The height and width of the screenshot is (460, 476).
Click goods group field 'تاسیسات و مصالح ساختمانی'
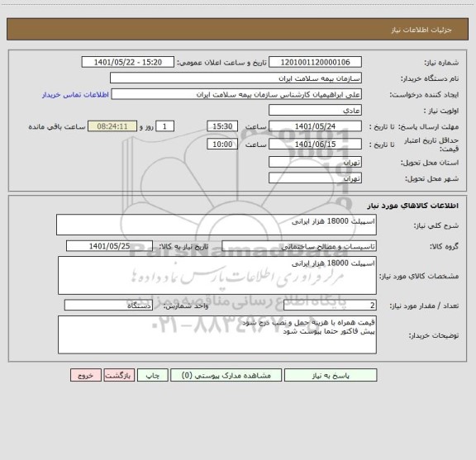(x=299, y=246)
